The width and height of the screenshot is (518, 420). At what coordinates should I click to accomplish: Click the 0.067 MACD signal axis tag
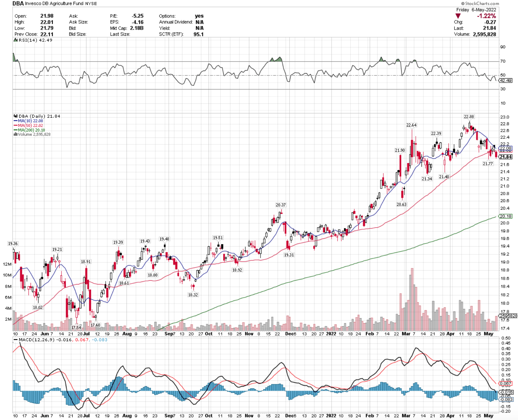tap(506, 384)
